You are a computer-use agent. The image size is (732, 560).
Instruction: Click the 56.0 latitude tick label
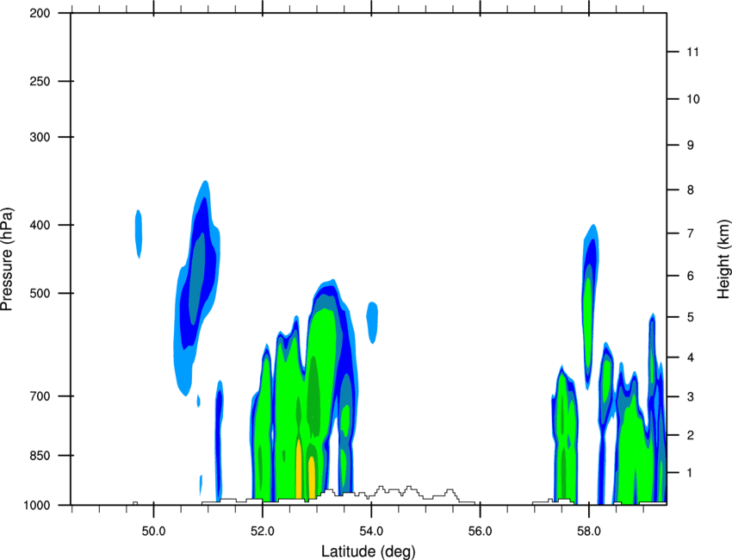pos(481,532)
